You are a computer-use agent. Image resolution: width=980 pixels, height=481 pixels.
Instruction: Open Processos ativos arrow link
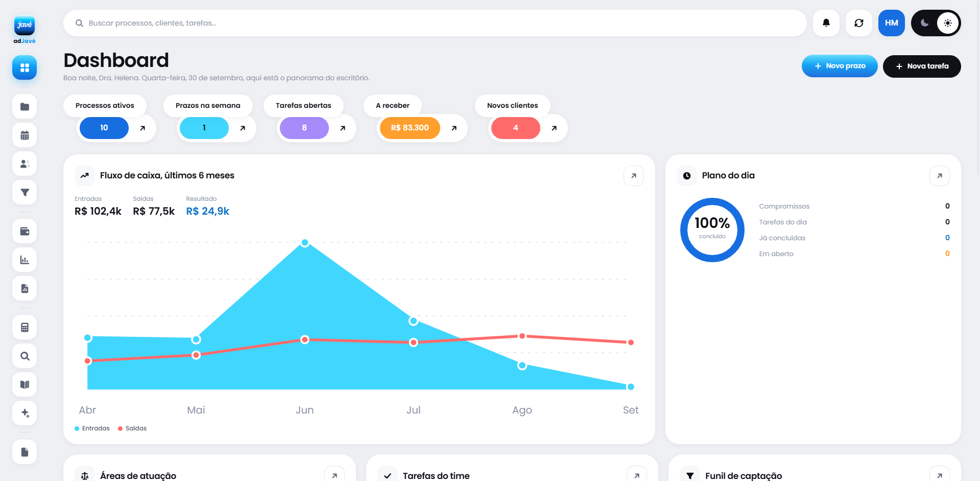coord(142,128)
